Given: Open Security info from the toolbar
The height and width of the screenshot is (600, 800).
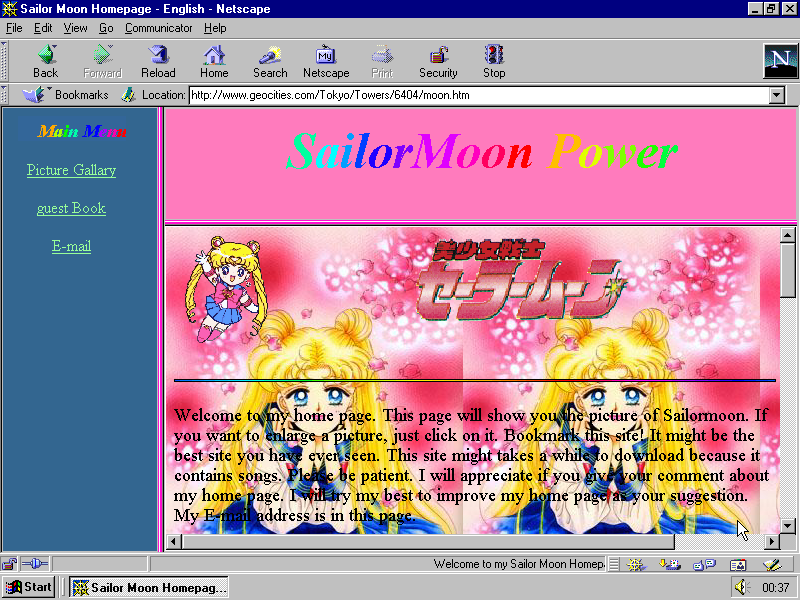Looking at the screenshot, I should click(x=438, y=61).
